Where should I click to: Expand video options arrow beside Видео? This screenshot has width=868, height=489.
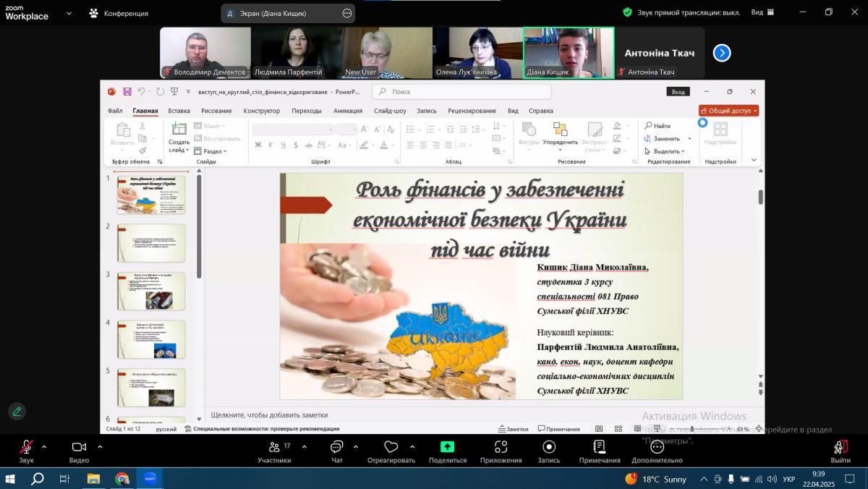click(100, 446)
